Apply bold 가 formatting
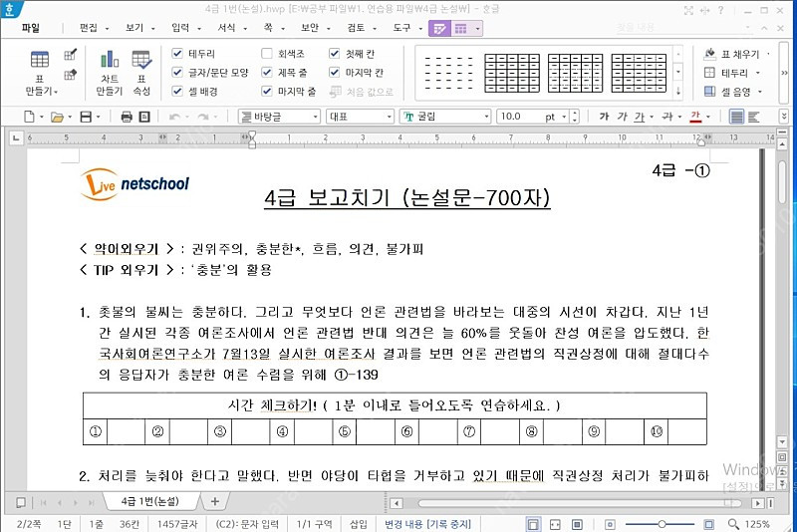Screen dimensions: 797x532 point(604,117)
